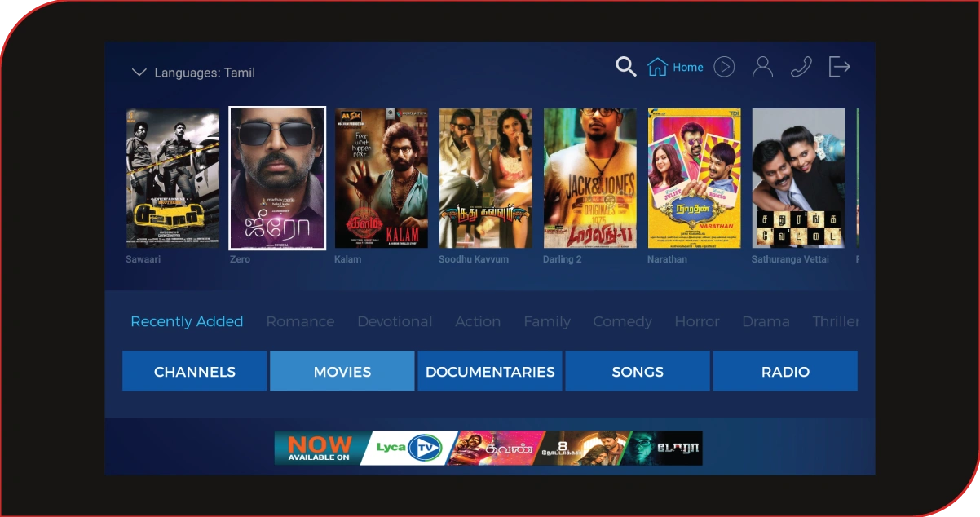Click the Soodhu Kavvum title text

point(474,259)
